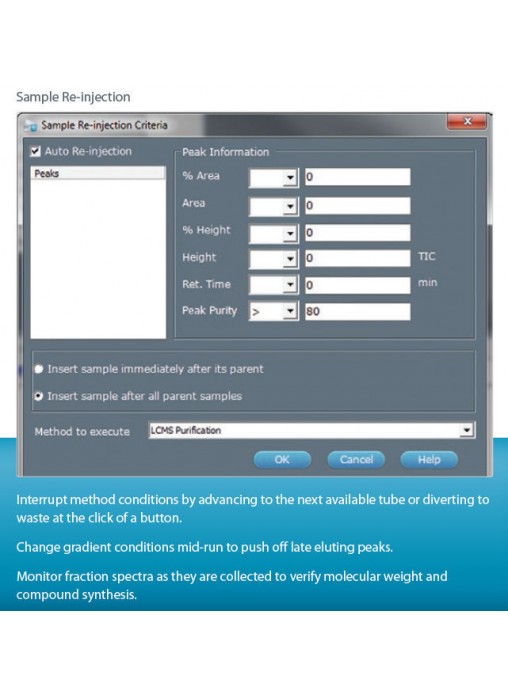Open Help for re-injection criteria
This screenshot has width=508, height=696.
click(x=429, y=459)
